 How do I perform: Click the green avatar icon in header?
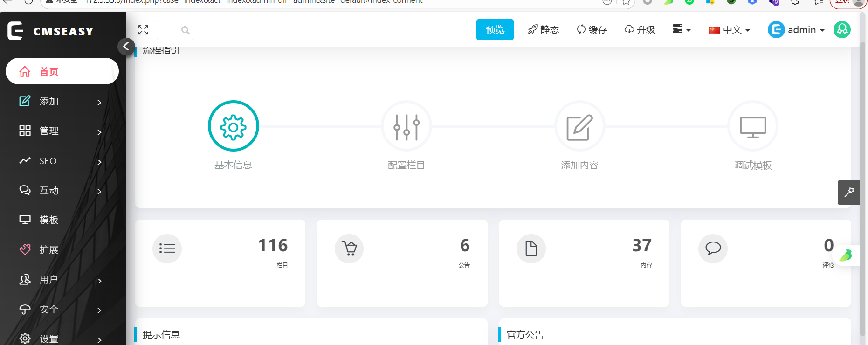pos(842,30)
